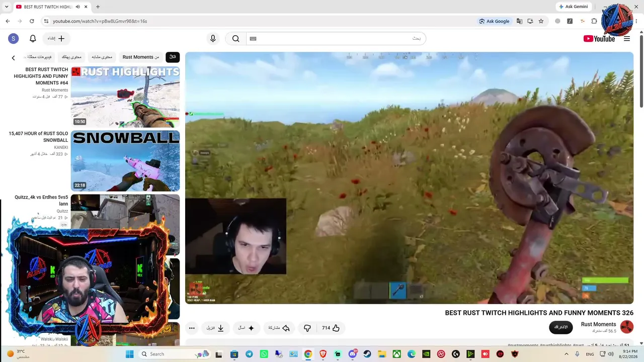The image size is (644, 362).
Task: Dislike the video with thumbs down
Action: tap(307, 328)
